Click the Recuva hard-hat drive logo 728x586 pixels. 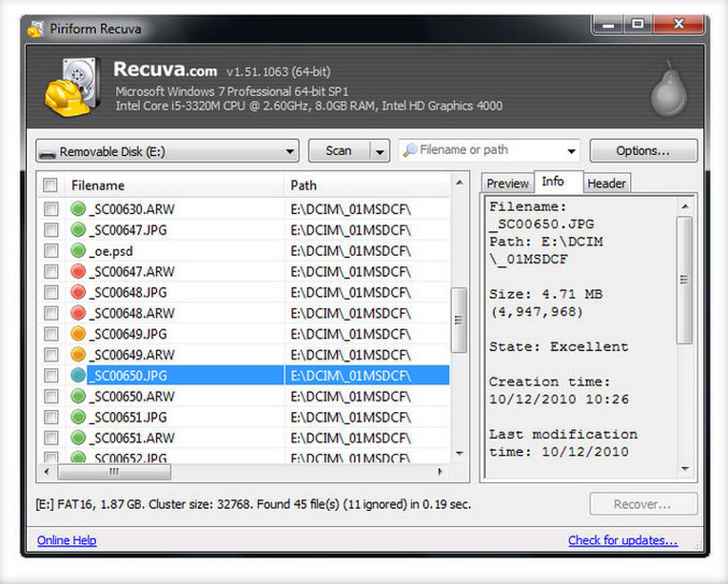73,87
